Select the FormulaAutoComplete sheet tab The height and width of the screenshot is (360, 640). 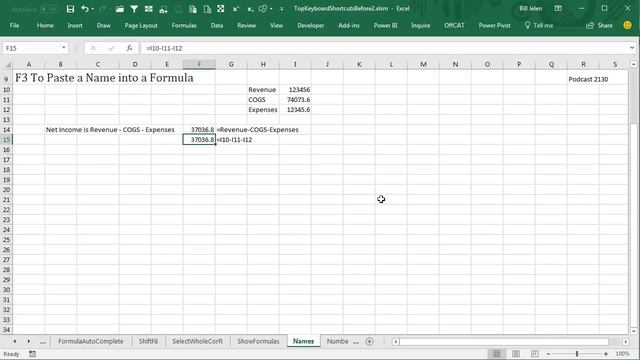coord(91,341)
